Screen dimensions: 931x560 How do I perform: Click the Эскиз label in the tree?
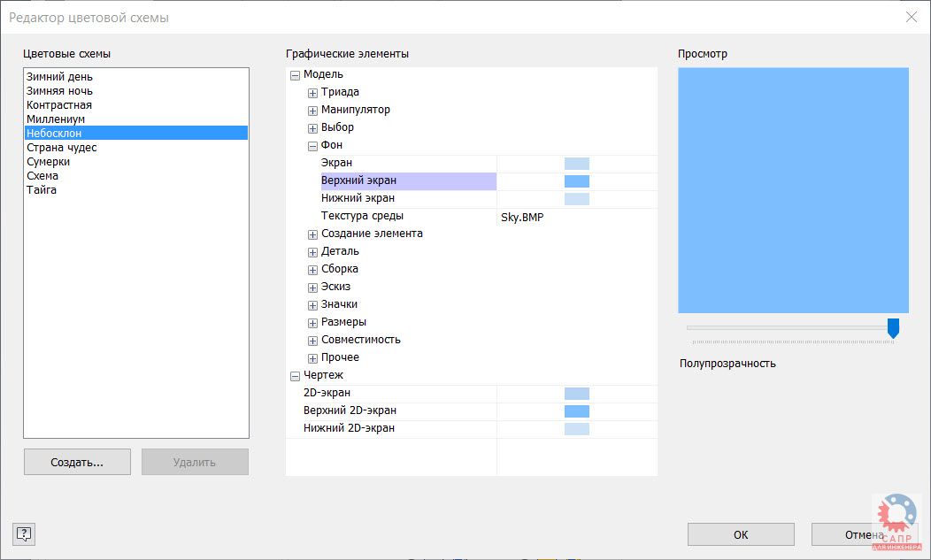pyautogui.click(x=335, y=287)
